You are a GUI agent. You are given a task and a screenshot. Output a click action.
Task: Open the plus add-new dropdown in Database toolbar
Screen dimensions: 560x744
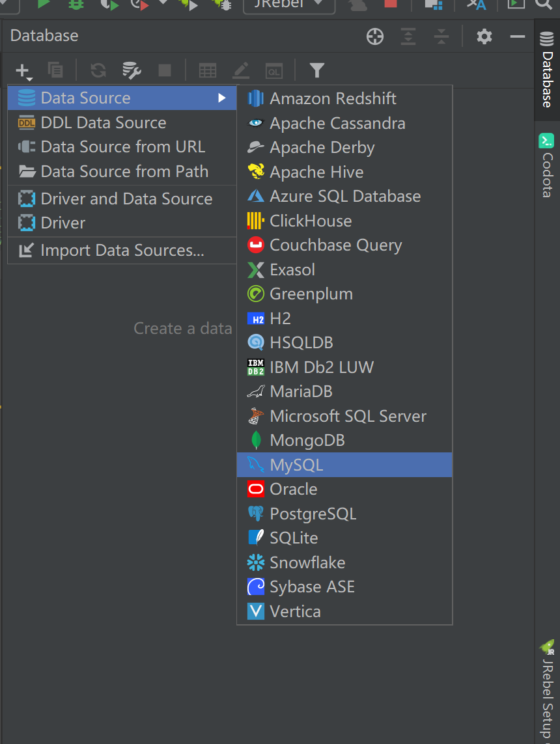pyautogui.click(x=23, y=71)
